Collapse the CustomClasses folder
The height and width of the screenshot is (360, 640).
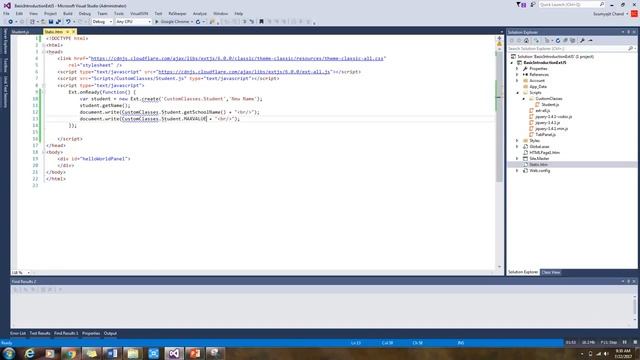pyautogui.click(x=524, y=99)
